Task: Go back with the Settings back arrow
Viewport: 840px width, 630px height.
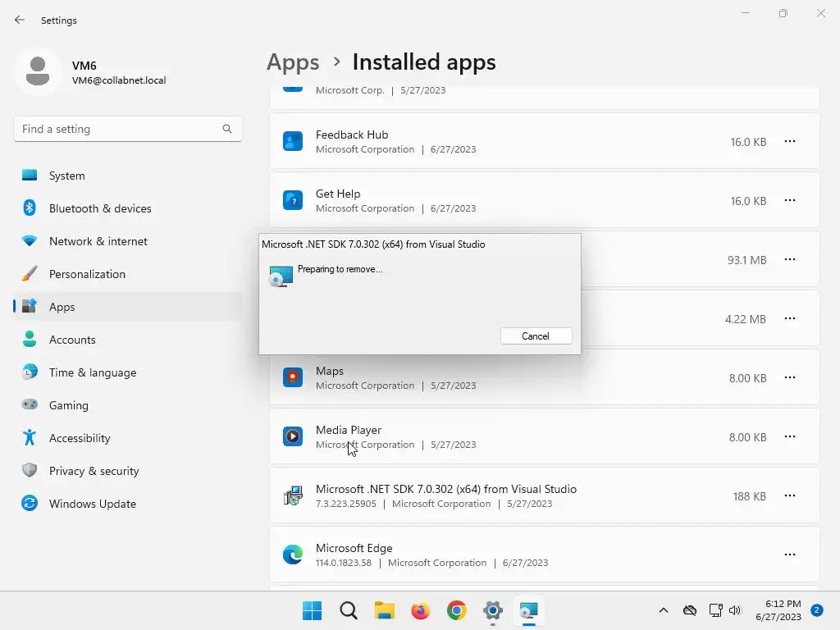Action: click(x=20, y=20)
